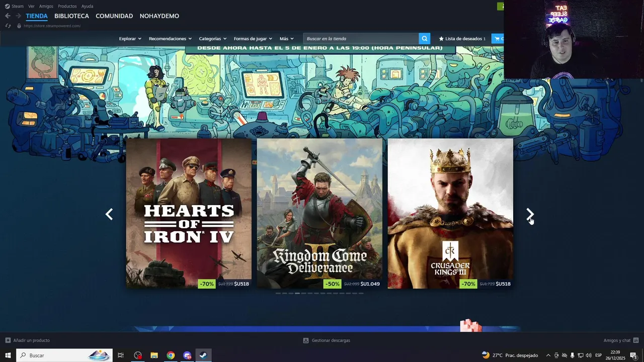
Task: Click the padlock icon beside the URL
Action: pos(19,26)
